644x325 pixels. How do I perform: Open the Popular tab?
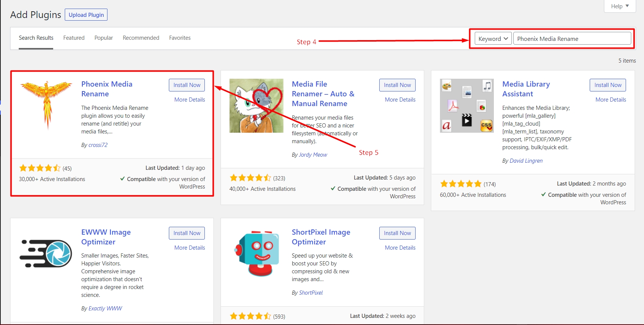tap(104, 38)
